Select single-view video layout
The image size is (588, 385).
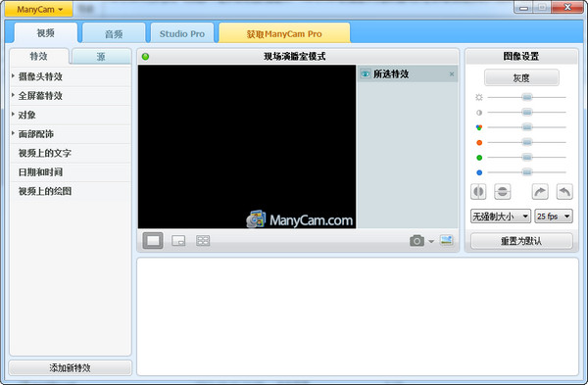point(153,241)
